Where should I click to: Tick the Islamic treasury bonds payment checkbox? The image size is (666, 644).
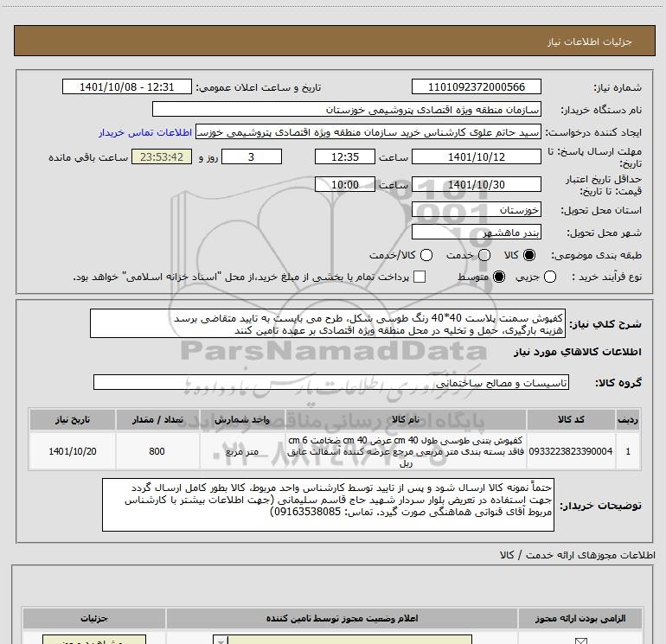[x=419, y=277]
